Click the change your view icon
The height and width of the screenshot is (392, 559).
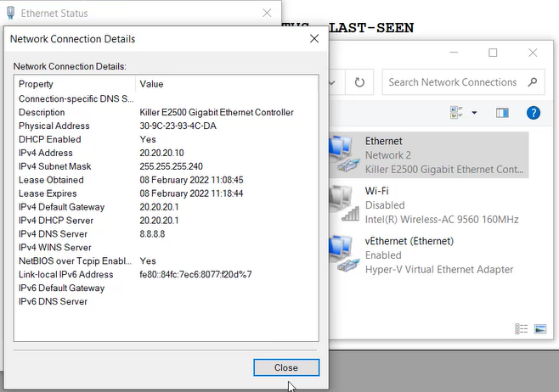point(456,113)
